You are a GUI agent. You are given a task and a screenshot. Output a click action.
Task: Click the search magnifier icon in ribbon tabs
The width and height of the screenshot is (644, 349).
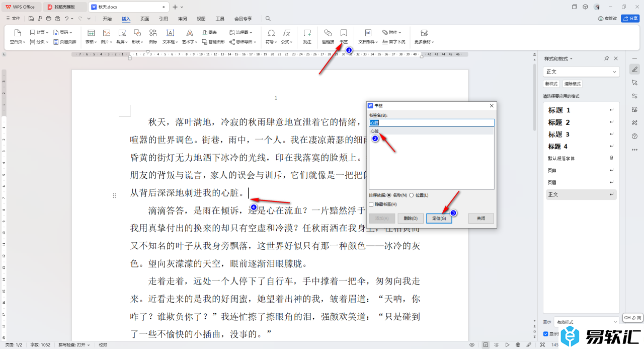pos(268,19)
